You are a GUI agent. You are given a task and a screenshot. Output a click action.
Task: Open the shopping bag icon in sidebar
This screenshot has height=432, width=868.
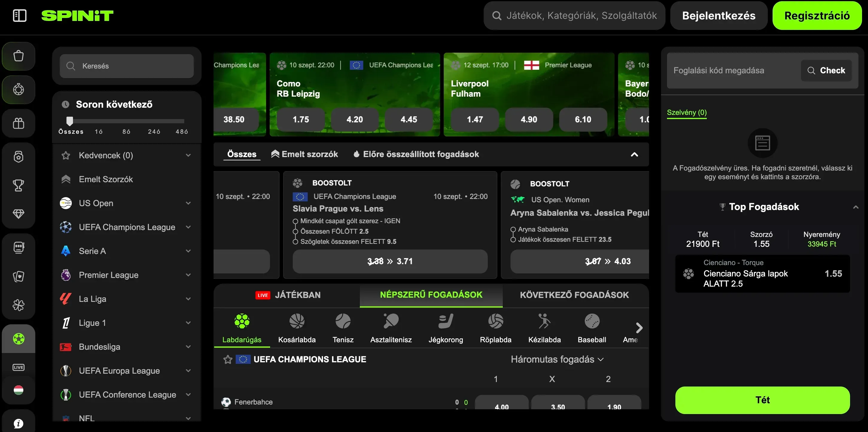[x=19, y=56]
